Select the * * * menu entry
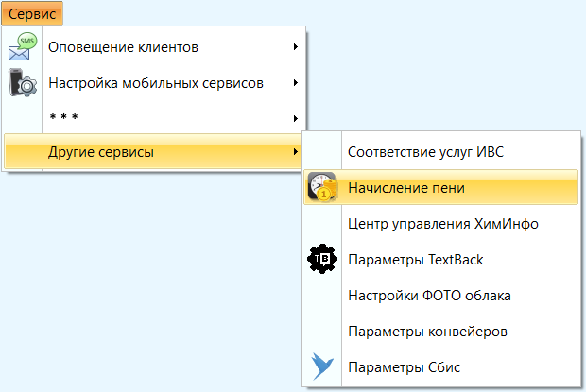 154,118
